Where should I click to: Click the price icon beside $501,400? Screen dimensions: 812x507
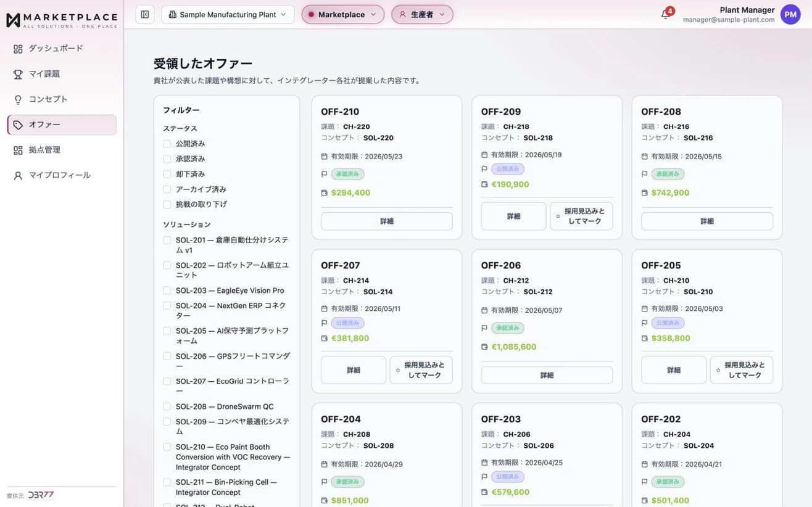click(x=645, y=501)
